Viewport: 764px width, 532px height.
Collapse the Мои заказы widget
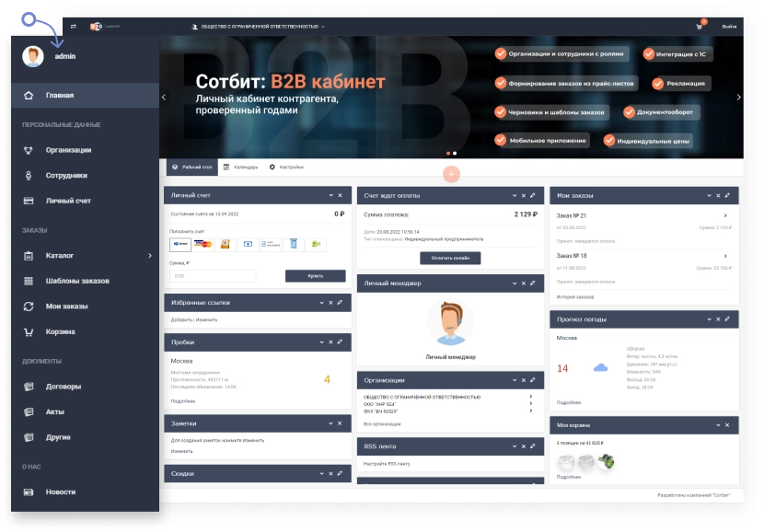pos(709,195)
